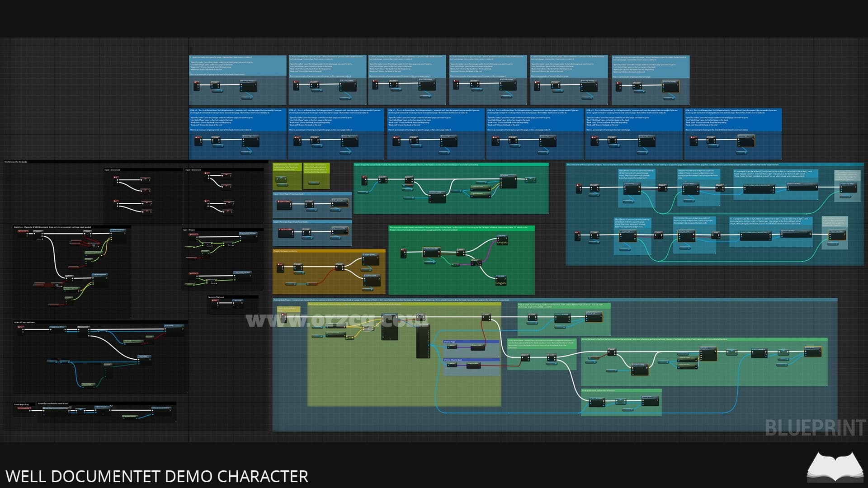Select the olive 'Book Reference' comment box
Screen dimensions: 868x488
[x=287, y=176]
